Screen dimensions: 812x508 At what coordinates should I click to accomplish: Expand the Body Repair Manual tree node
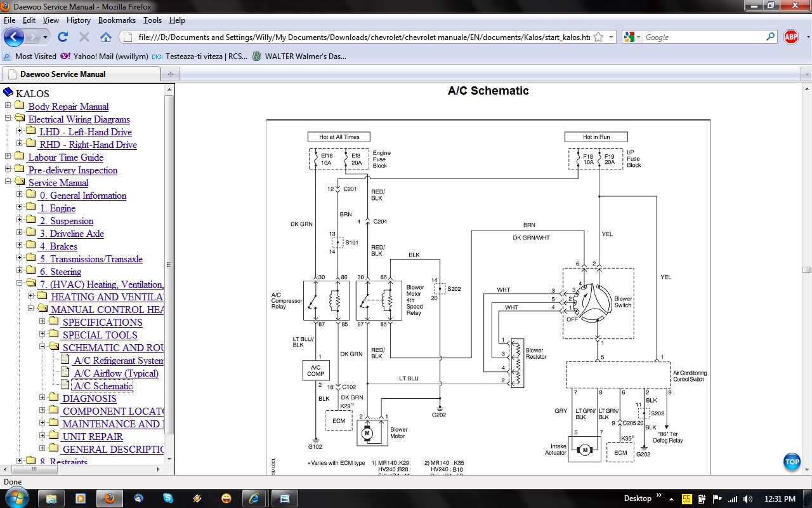tap(8, 106)
